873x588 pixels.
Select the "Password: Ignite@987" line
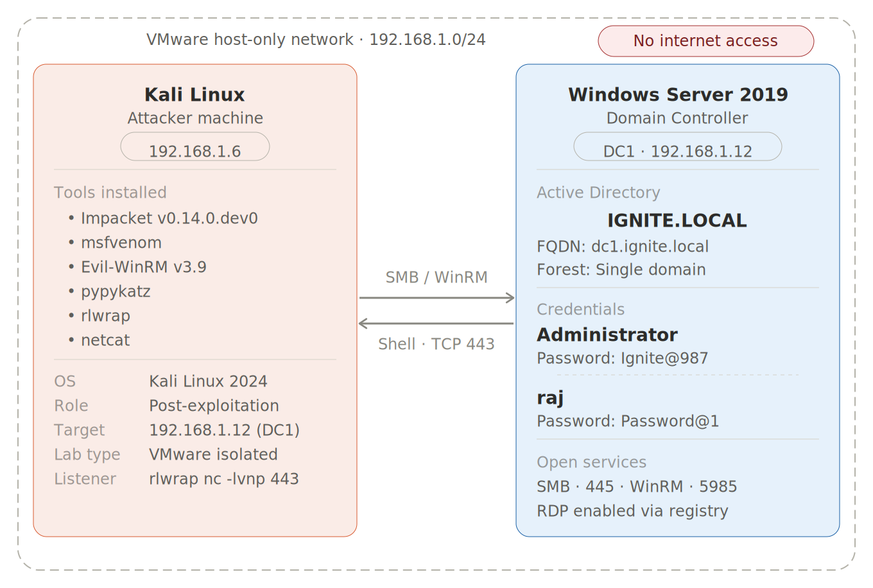tap(623, 358)
